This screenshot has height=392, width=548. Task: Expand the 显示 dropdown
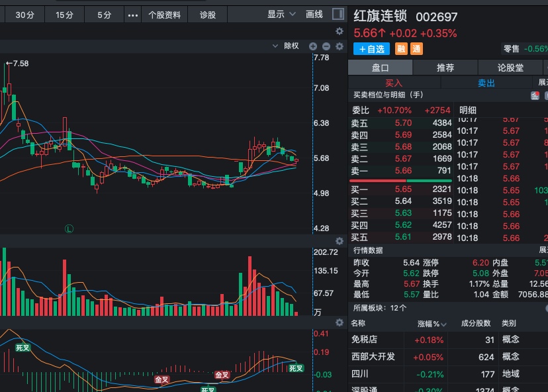coord(281,15)
